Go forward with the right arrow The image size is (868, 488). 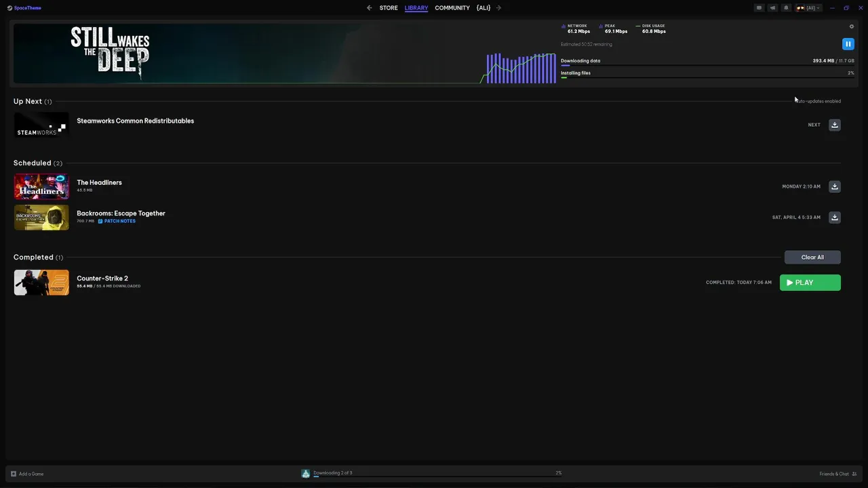[498, 8]
